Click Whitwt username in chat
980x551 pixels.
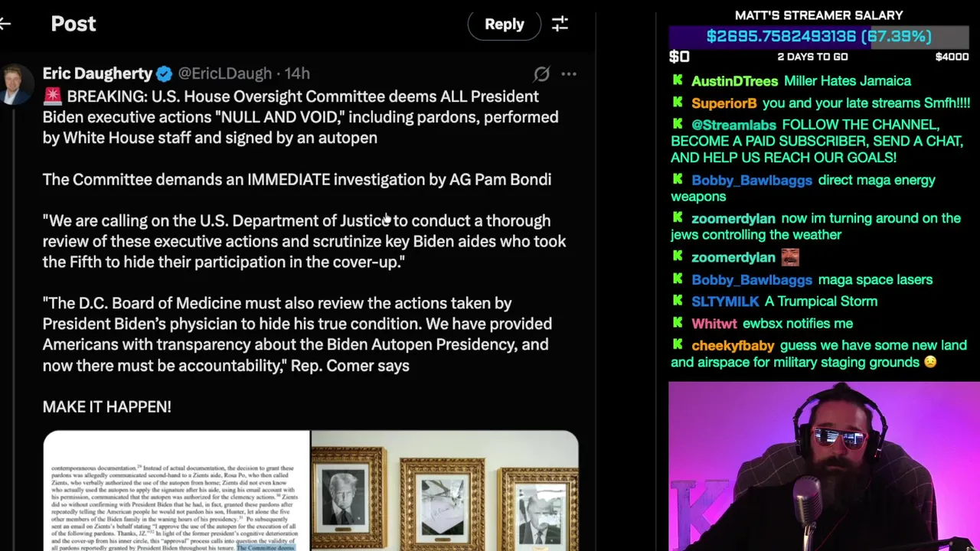pyautogui.click(x=714, y=324)
